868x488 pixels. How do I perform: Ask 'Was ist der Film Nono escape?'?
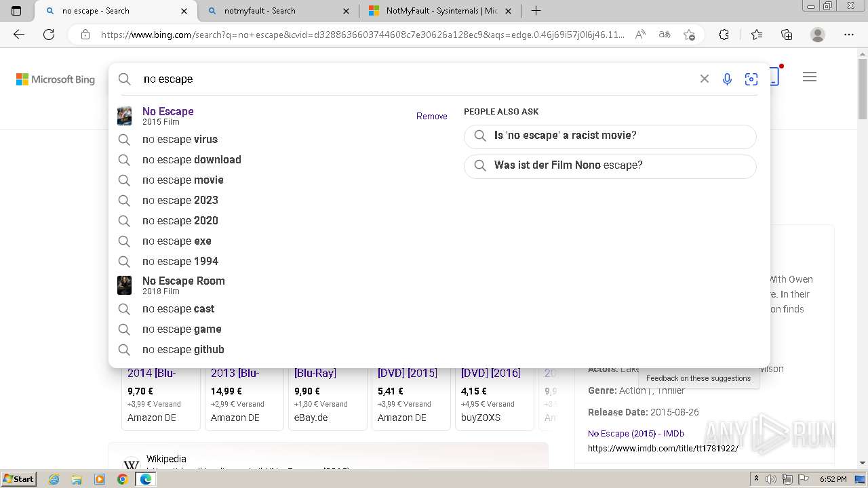tap(610, 165)
